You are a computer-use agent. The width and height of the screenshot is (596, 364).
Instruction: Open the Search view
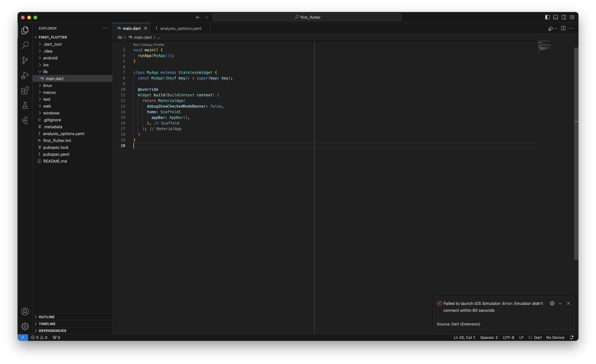(25, 45)
